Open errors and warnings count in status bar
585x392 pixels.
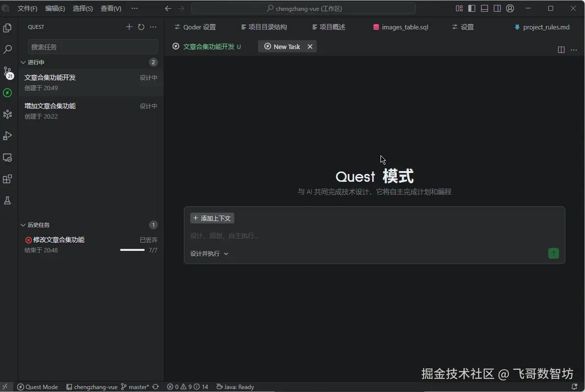click(x=188, y=387)
